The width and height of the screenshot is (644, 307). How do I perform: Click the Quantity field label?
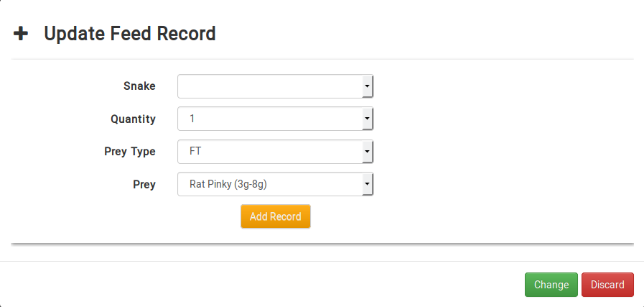click(133, 119)
